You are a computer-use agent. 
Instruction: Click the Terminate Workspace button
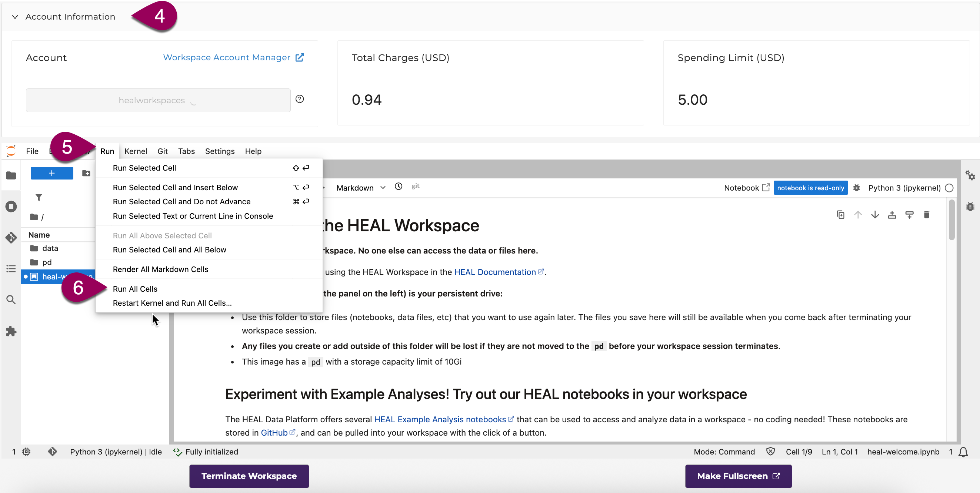coord(249,476)
